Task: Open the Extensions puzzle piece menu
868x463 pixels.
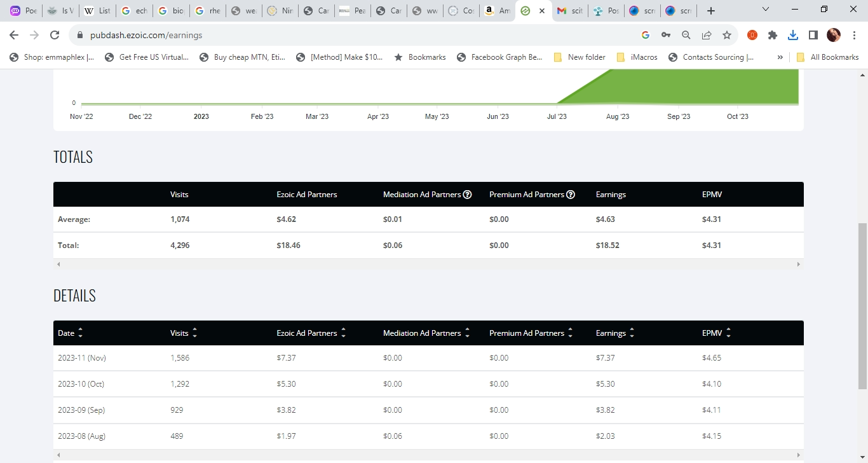Action: [x=773, y=35]
